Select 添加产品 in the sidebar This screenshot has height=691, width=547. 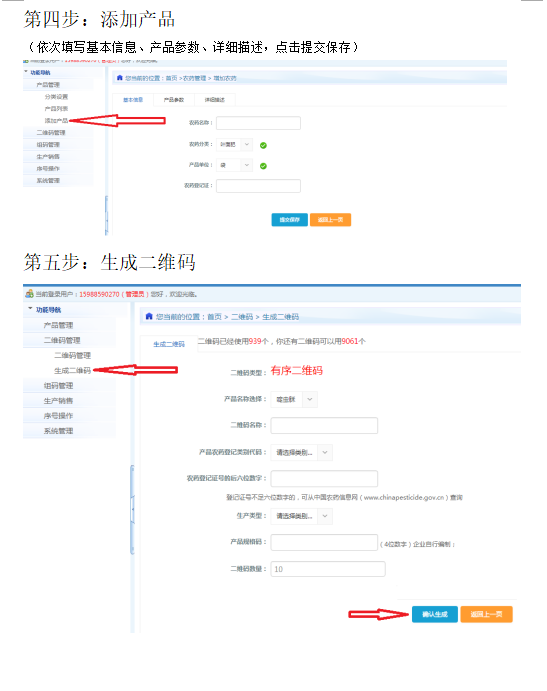pyautogui.click(x=56, y=120)
